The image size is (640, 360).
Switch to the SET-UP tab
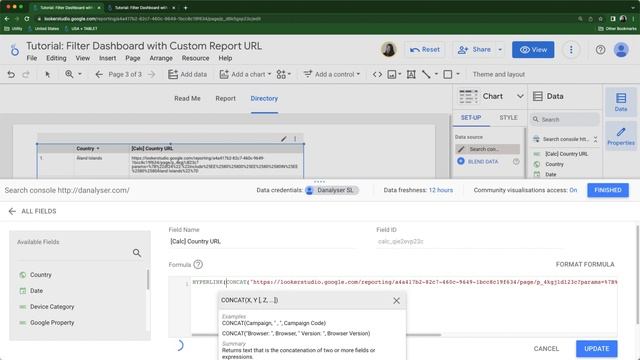pos(471,118)
